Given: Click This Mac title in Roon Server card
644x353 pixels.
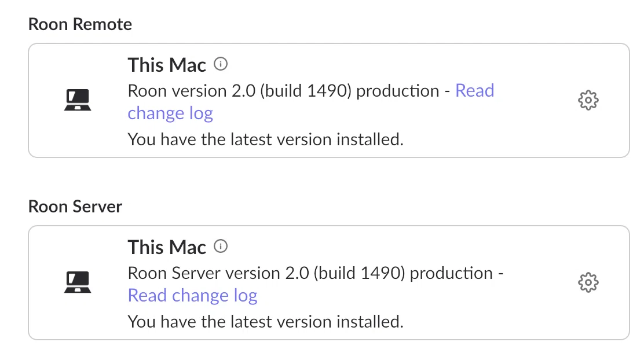Looking at the screenshot, I should tap(167, 247).
